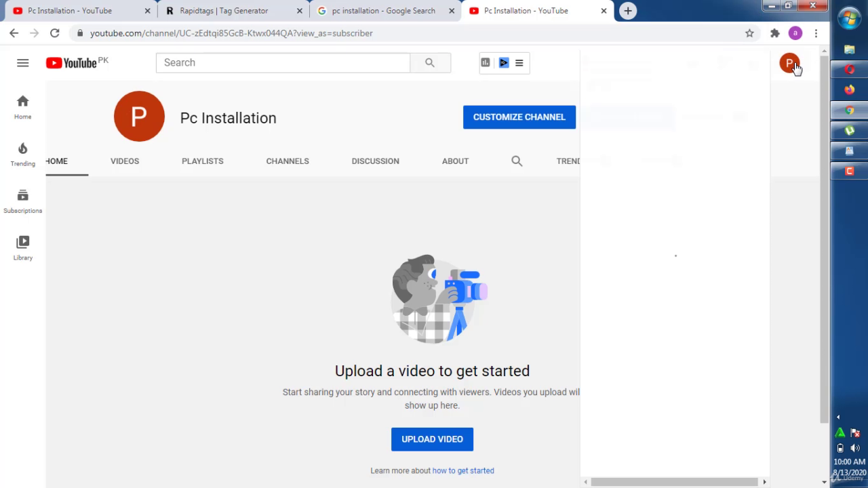Click the UPLOAD VIDEO button

[x=432, y=439]
